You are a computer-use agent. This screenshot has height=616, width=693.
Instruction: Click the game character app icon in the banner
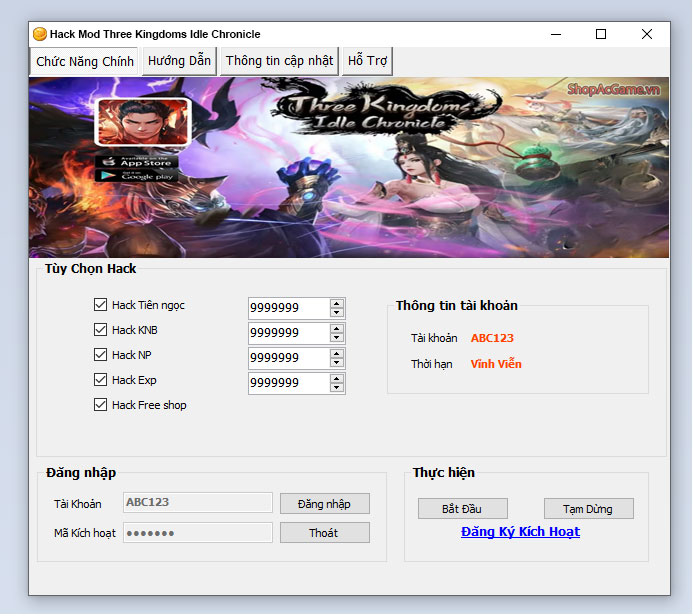click(143, 122)
